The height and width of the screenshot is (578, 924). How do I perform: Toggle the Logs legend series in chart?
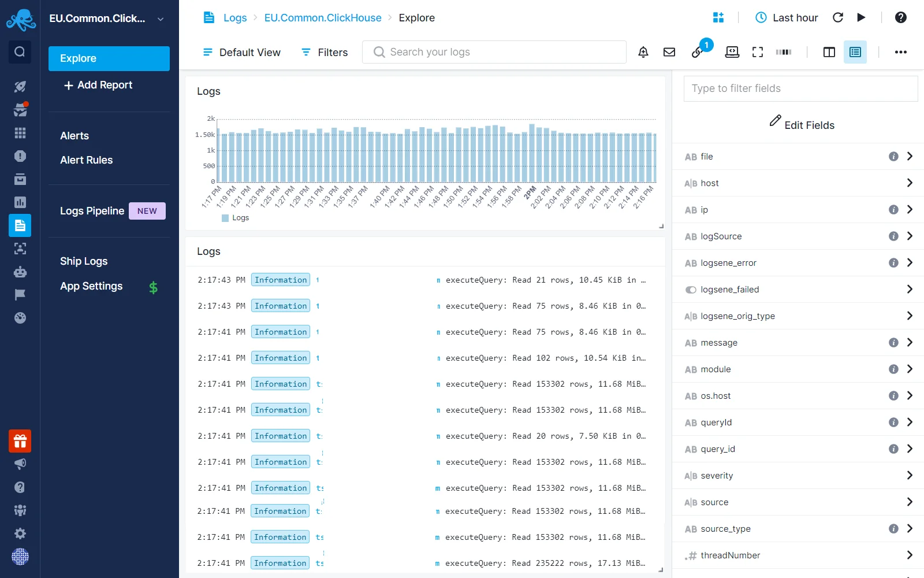[236, 218]
